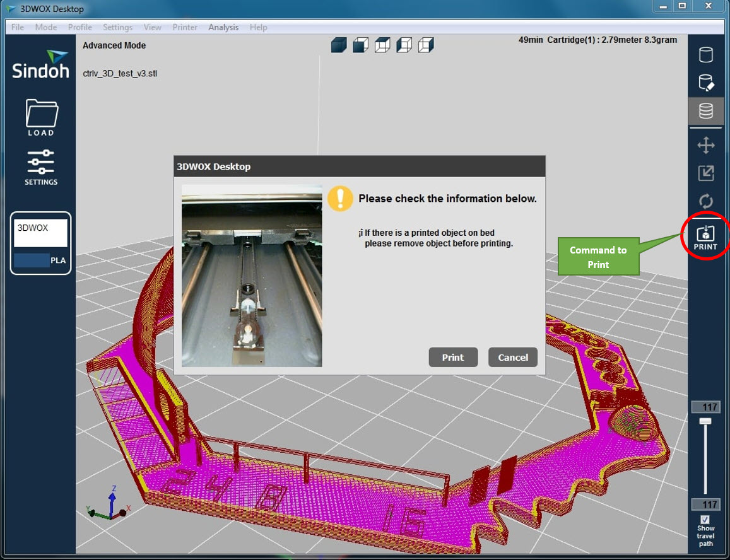Click the upper layer value 117 field

[706, 407]
